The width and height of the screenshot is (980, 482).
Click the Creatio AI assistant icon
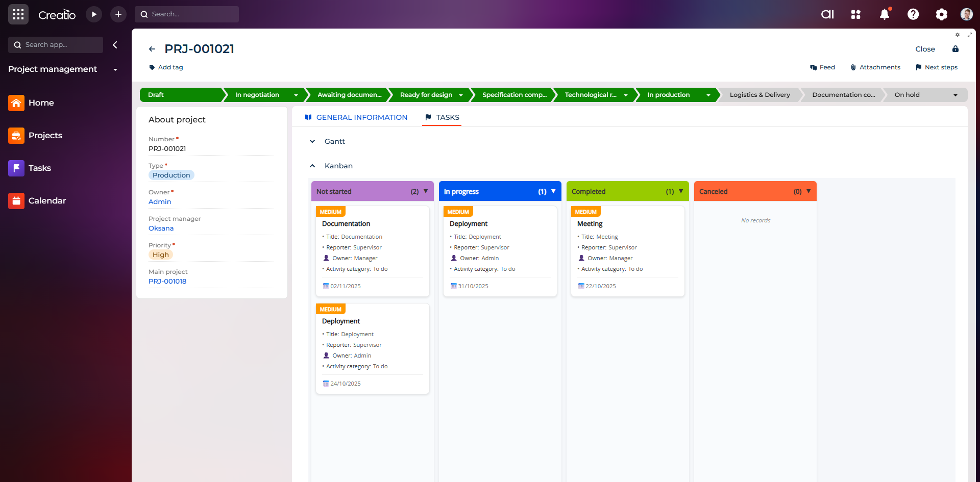(x=827, y=14)
